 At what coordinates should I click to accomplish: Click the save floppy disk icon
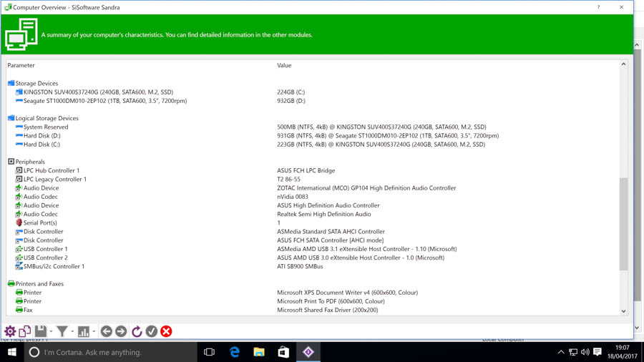40,331
